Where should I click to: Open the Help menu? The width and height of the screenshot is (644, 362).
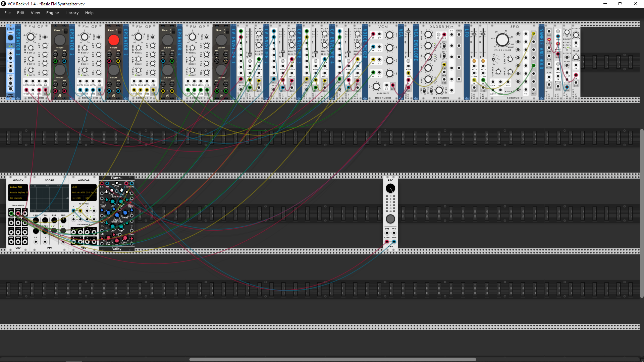pyautogui.click(x=89, y=13)
